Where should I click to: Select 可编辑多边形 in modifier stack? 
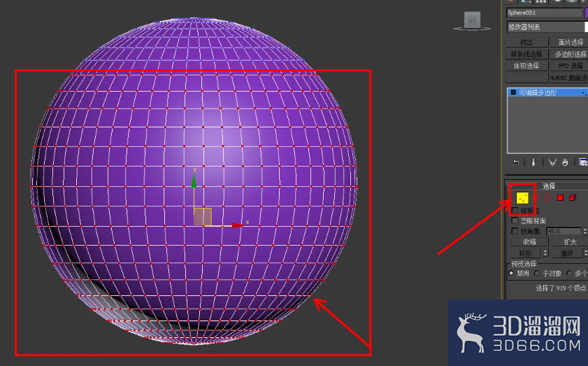pyautogui.click(x=547, y=92)
